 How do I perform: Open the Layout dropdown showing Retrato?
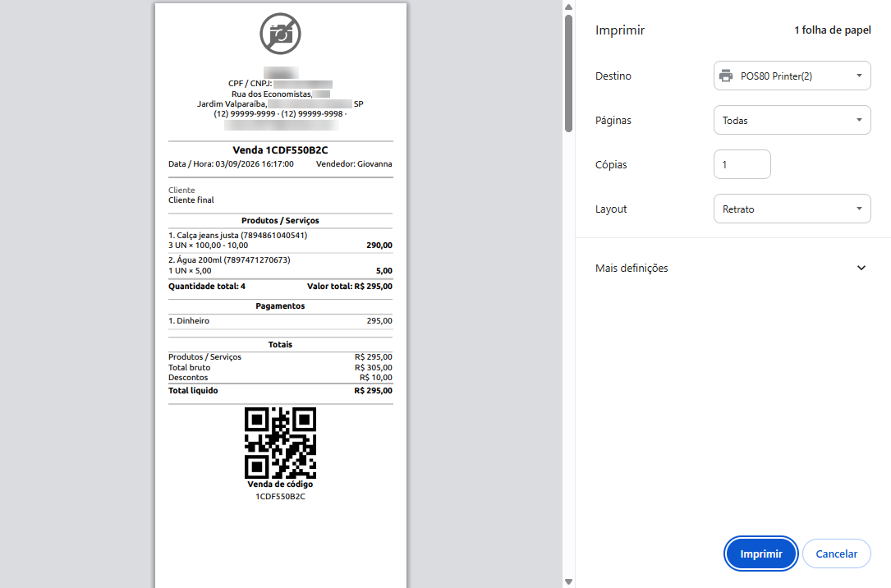coord(792,209)
